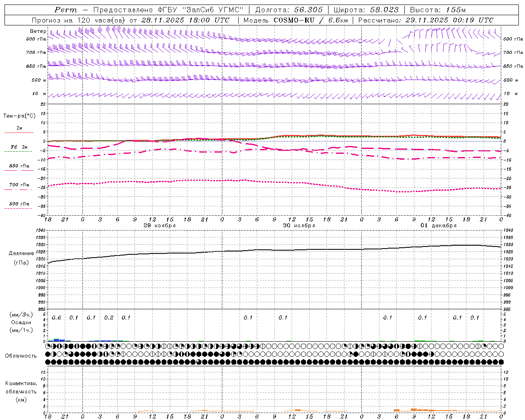Screen dimensions: 525x420
Task: Click the latitude value "Широта: 58.023"
Action: point(366,10)
